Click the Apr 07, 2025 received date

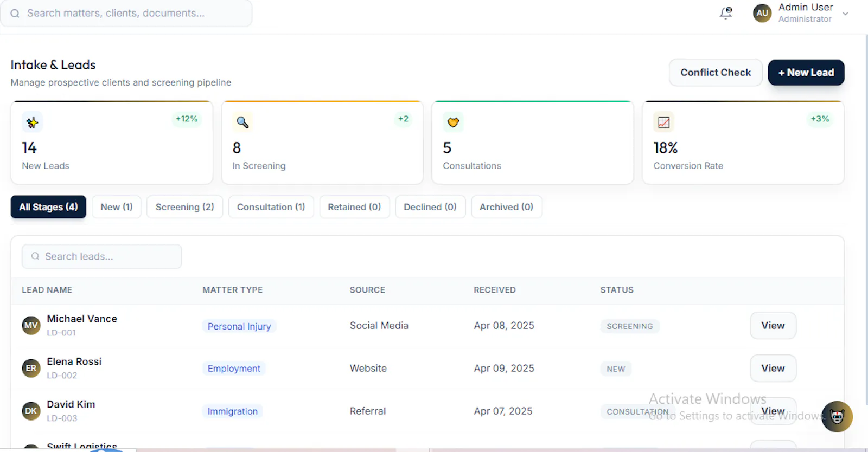tap(503, 411)
